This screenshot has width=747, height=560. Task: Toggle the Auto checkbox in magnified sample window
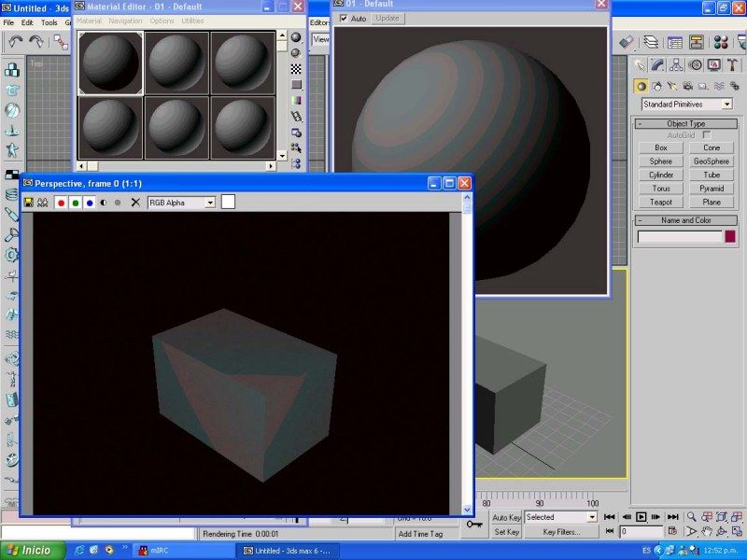[x=344, y=18]
